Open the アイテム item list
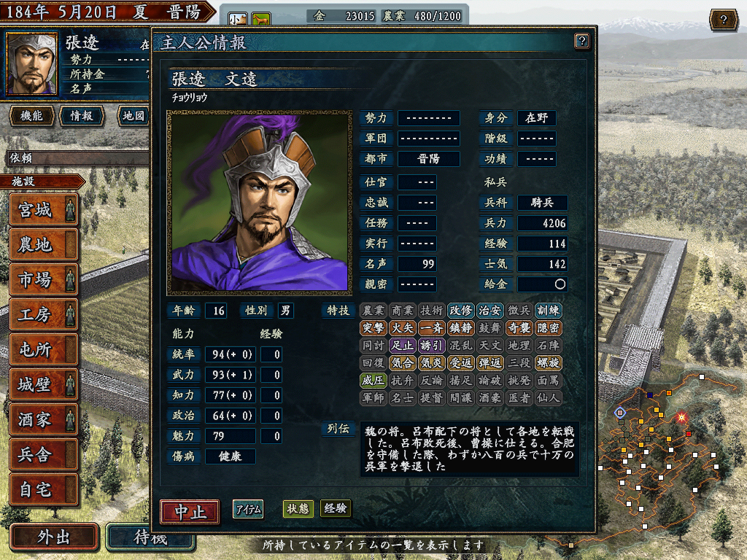 point(248,509)
